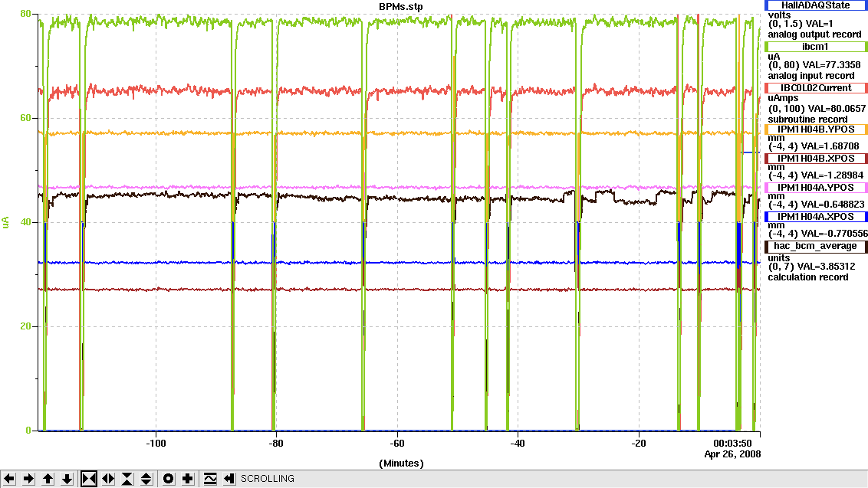Click the 'analog input record' description text

[811, 76]
